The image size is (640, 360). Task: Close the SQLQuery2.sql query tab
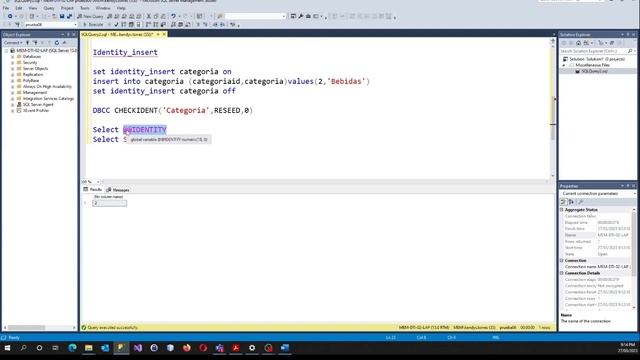click(x=164, y=35)
